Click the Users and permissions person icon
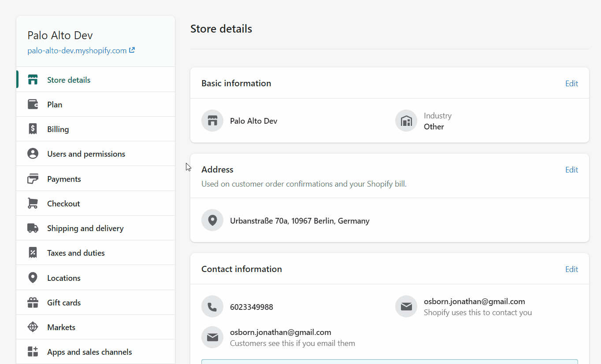The image size is (601, 364). [33, 154]
